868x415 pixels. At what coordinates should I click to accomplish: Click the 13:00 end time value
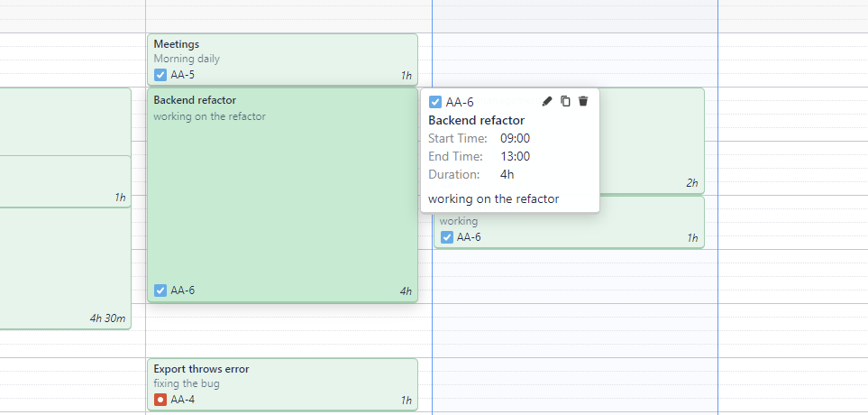[515, 156]
